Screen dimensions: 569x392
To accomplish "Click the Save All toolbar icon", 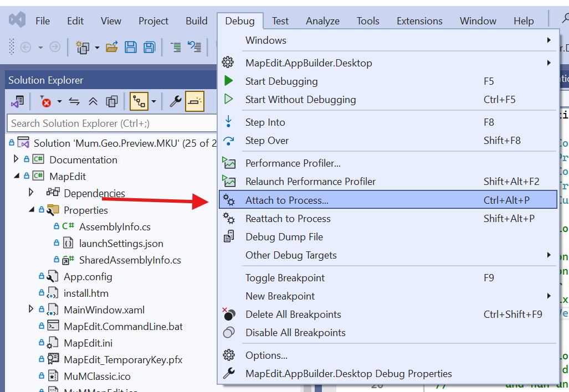I will (x=149, y=47).
